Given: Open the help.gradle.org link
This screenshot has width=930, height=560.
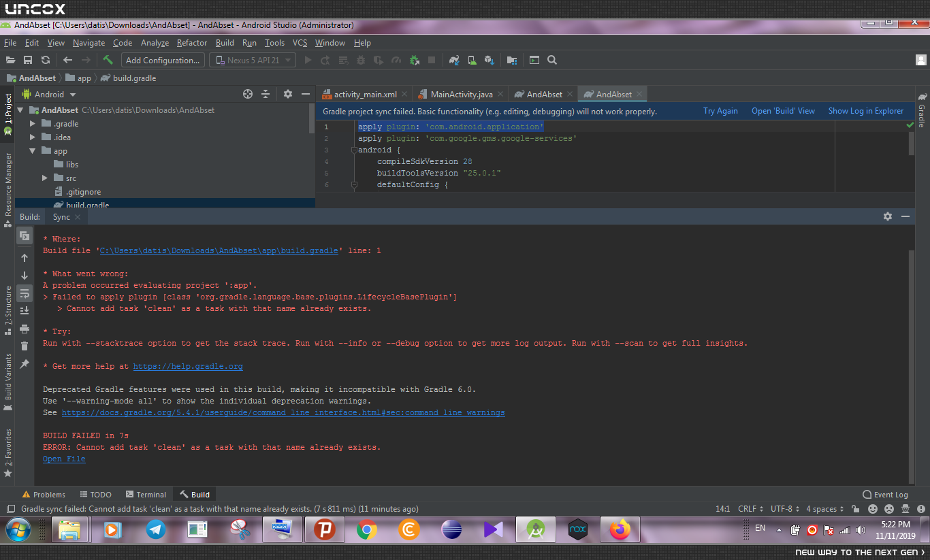Looking at the screenshot, I should tap(188, 367).
